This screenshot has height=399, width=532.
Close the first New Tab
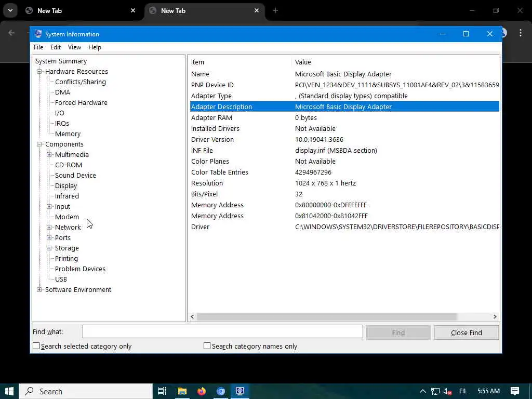pyautogui.click(x=133, y=10)
